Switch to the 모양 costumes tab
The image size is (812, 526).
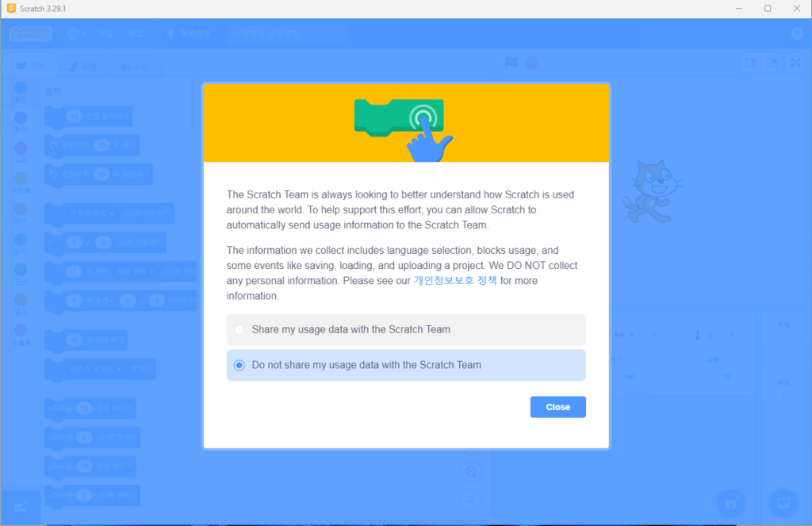[x=82, y=67]
